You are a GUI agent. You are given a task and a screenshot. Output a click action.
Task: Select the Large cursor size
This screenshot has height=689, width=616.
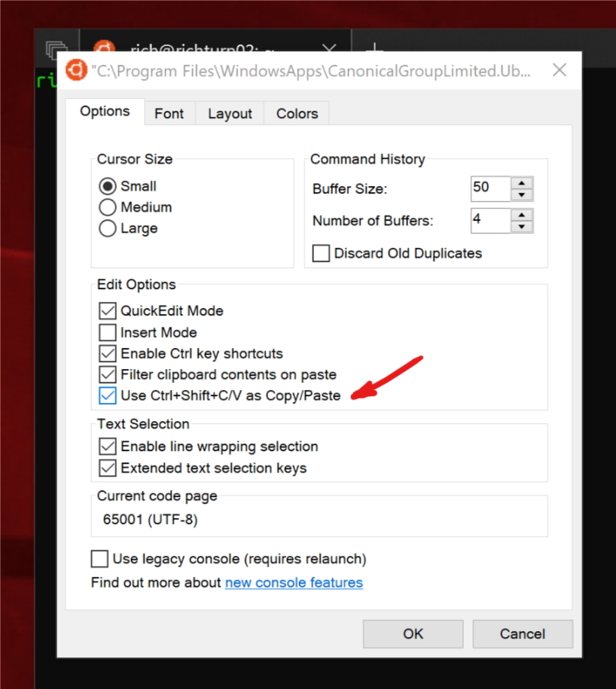click(107, 228)
